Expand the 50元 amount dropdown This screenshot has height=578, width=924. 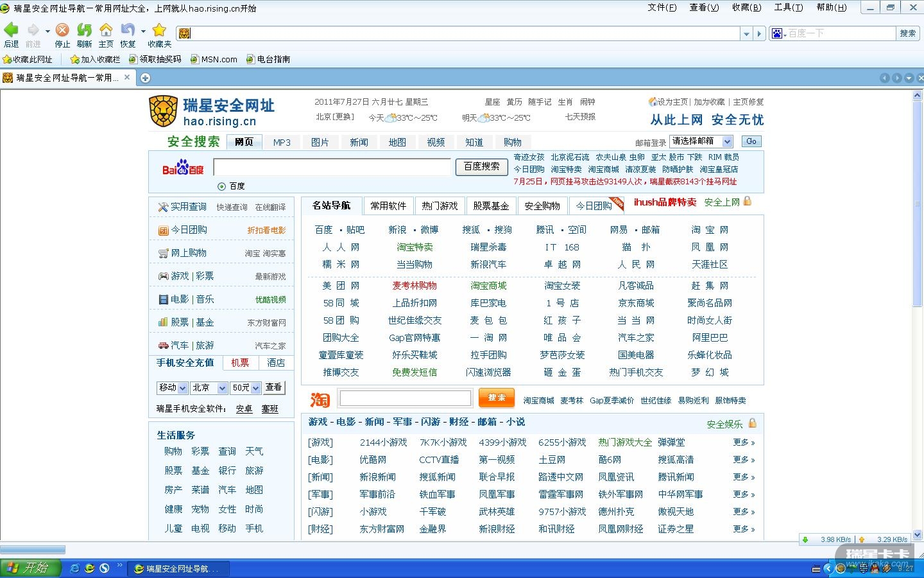[255, 388]
